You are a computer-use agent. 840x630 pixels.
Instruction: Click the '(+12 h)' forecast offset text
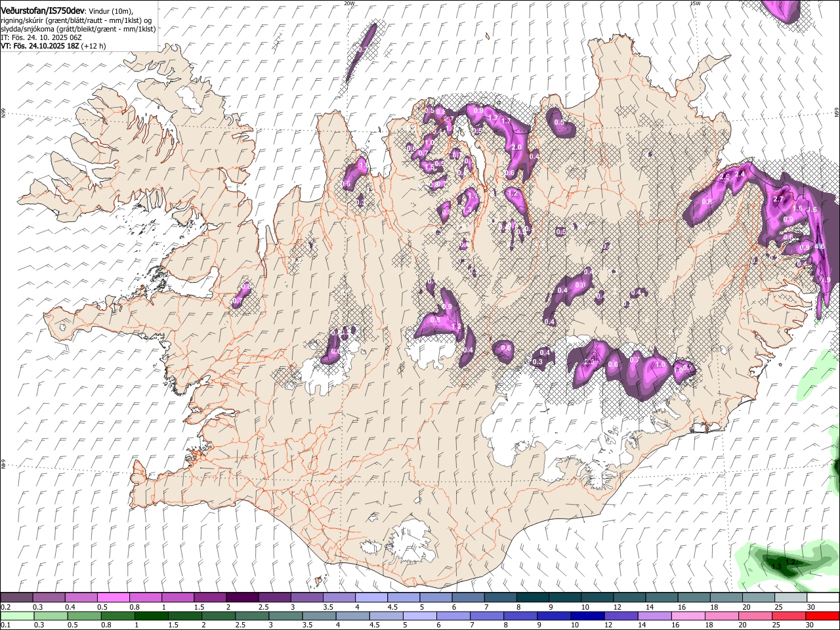point(93,46)
